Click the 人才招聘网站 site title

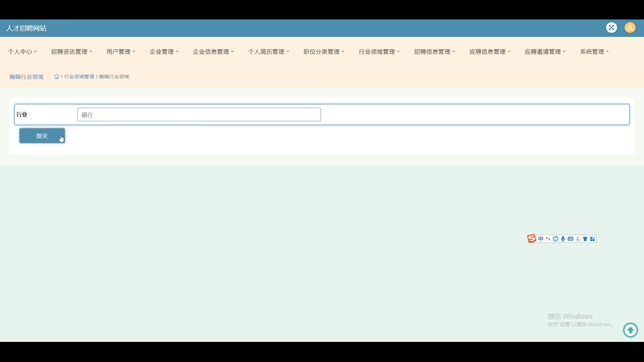point(26,28)
